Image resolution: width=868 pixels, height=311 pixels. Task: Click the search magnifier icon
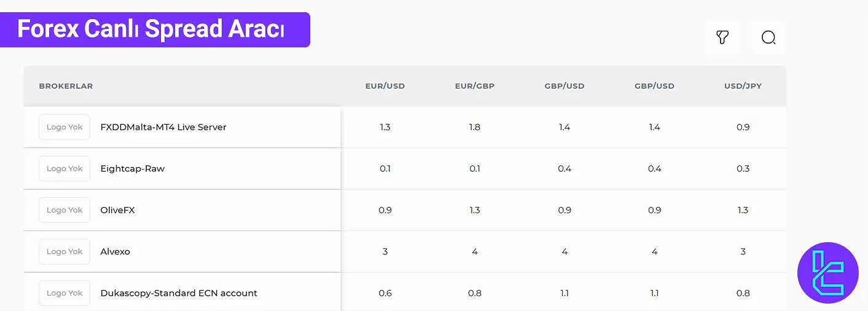768,38
